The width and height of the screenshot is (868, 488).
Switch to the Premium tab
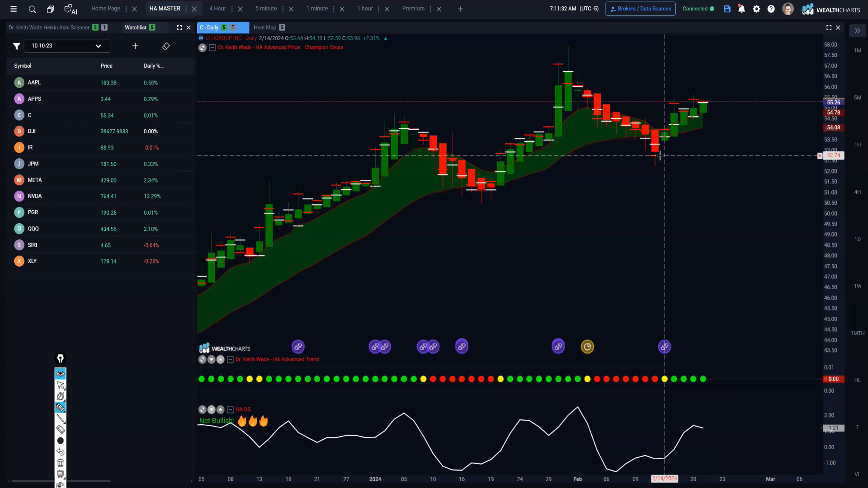[x=413, y=9]
